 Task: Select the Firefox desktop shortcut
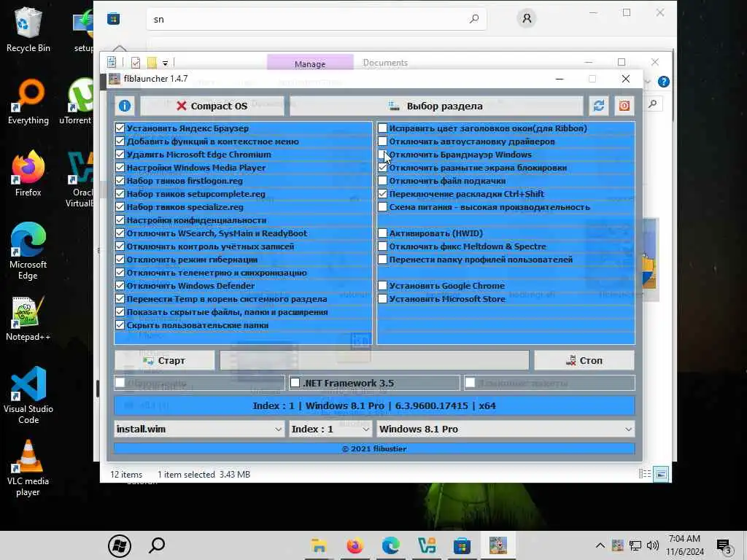(28, 174)
